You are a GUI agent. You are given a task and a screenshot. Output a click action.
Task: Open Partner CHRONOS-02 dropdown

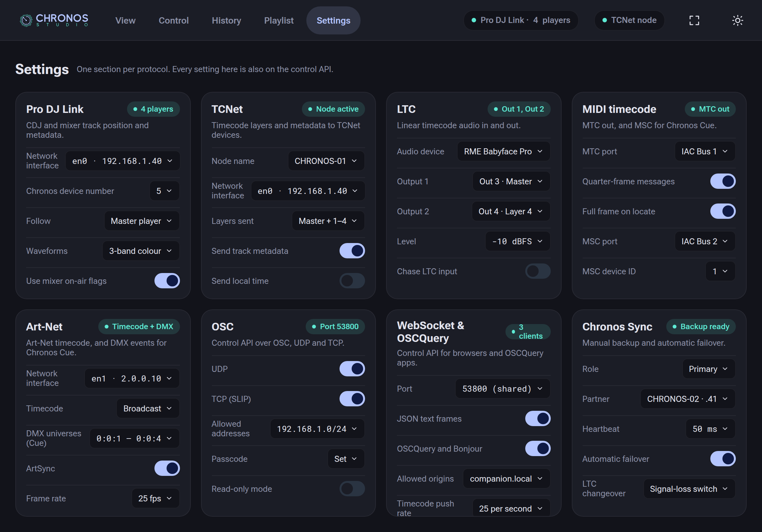click(688, 399)
